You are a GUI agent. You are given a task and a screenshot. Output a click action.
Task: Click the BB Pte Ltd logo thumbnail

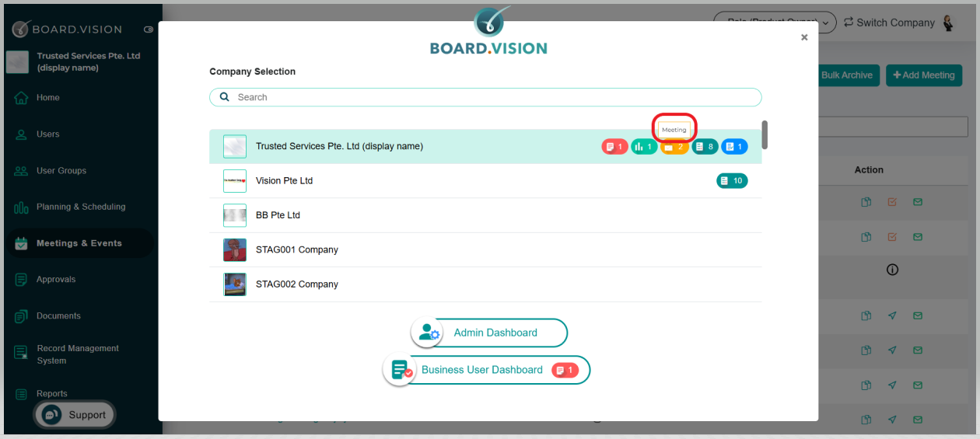tap(235, 215)
